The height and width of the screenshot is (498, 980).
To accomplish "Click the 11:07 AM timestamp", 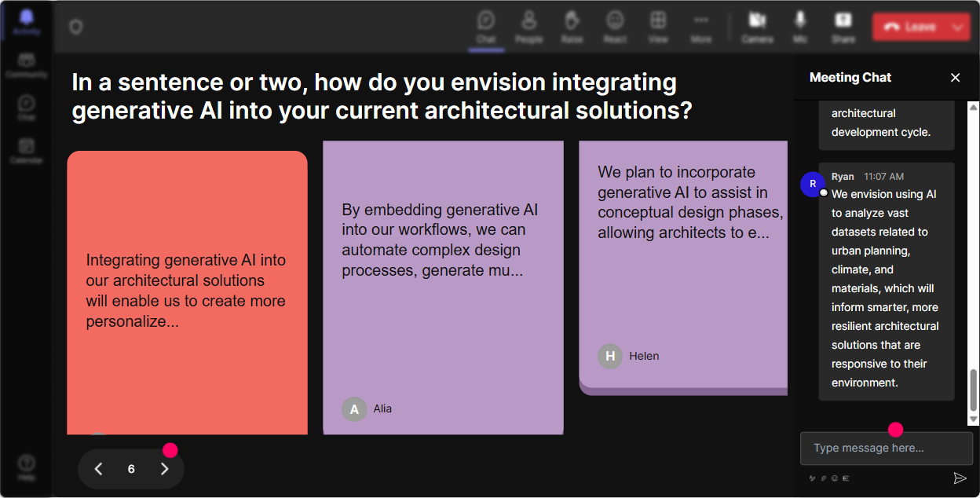I will coord(883,177).
